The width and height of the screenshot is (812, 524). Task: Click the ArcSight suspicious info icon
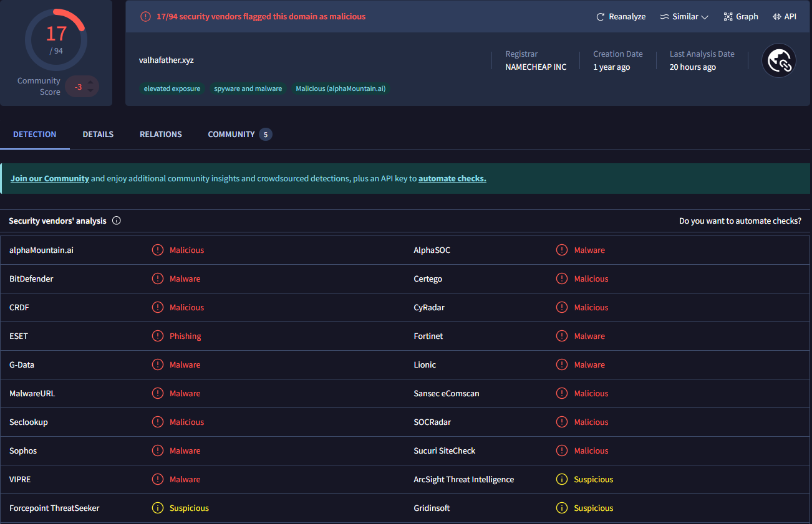pyautogui.click(x=562, y=479)
